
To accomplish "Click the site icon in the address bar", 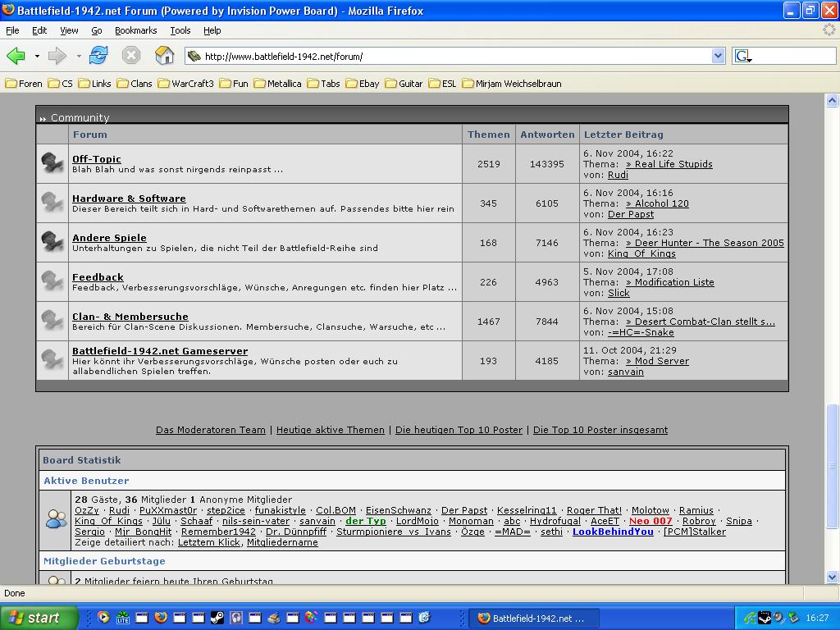I will 194,57.
